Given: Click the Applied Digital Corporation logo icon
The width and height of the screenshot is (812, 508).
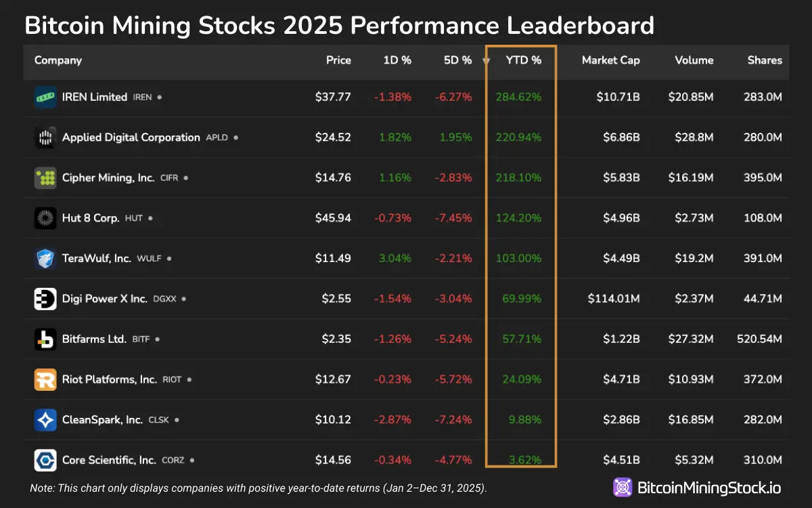Looking at the screenshot, I should pyautogui.click(x=45, y=137).
